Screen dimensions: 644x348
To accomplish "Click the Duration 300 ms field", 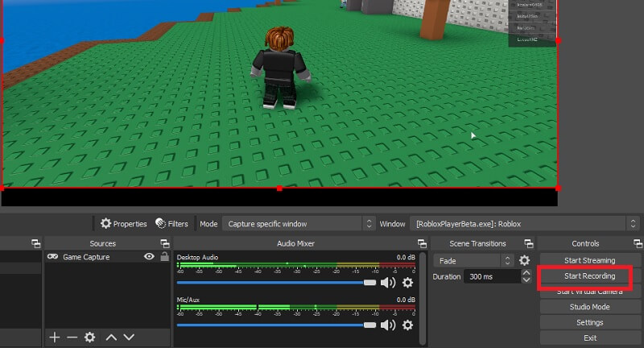I will [x=492, y=276].
